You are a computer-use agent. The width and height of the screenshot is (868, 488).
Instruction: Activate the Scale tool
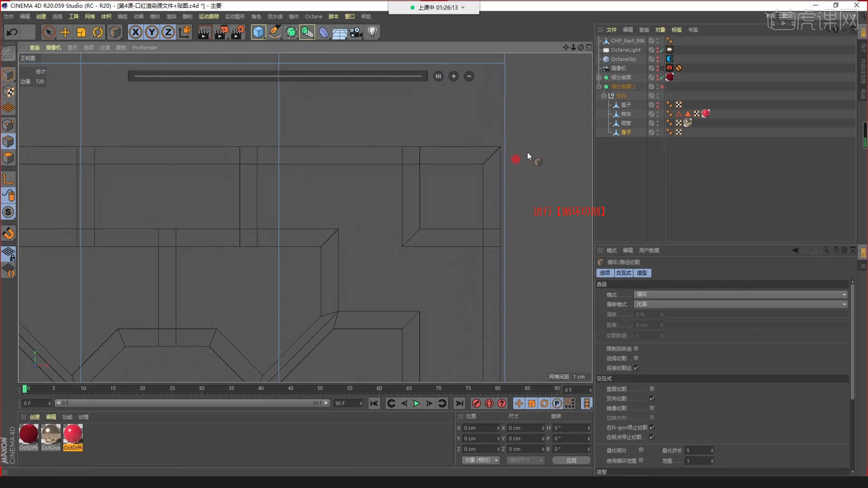pos(81,32)
